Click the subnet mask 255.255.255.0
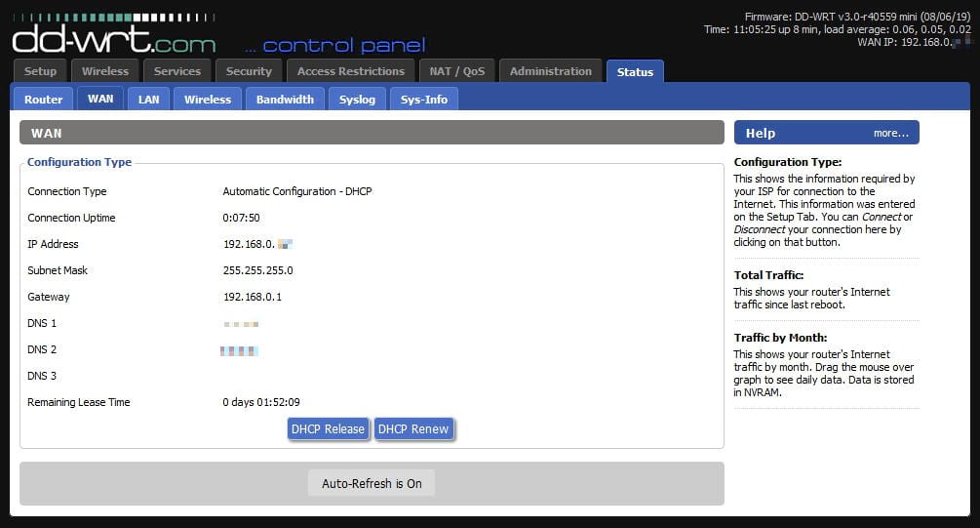The height and width of the screenshot is (528, 980). pos(258,270)
